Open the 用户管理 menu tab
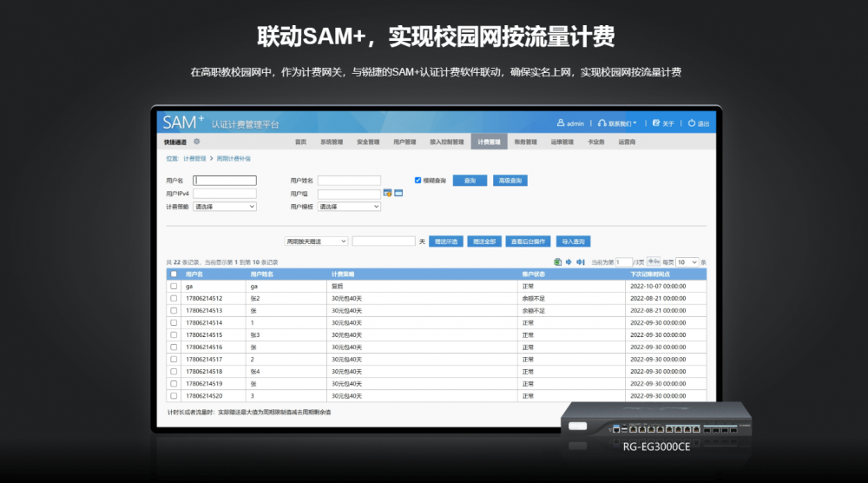Viewport: 868px width, 483px height. point(404,142)
